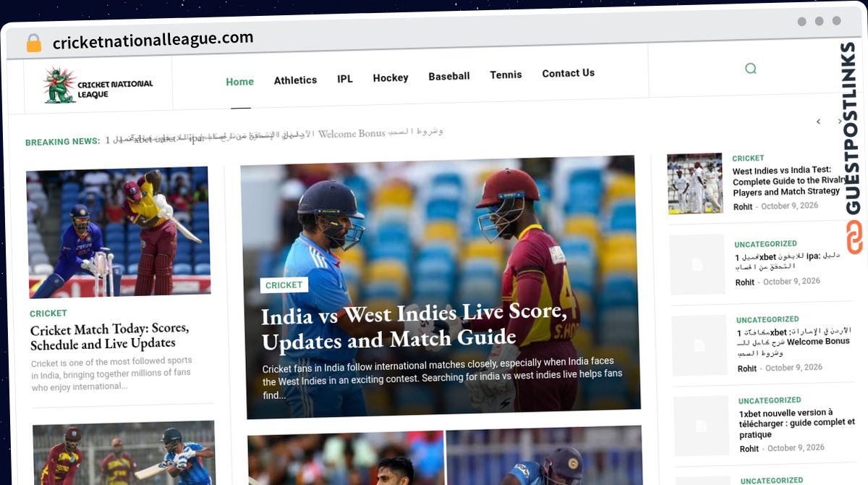Click the Cricket National League logo
Screen dimensions: 868x485
point(98,85)
